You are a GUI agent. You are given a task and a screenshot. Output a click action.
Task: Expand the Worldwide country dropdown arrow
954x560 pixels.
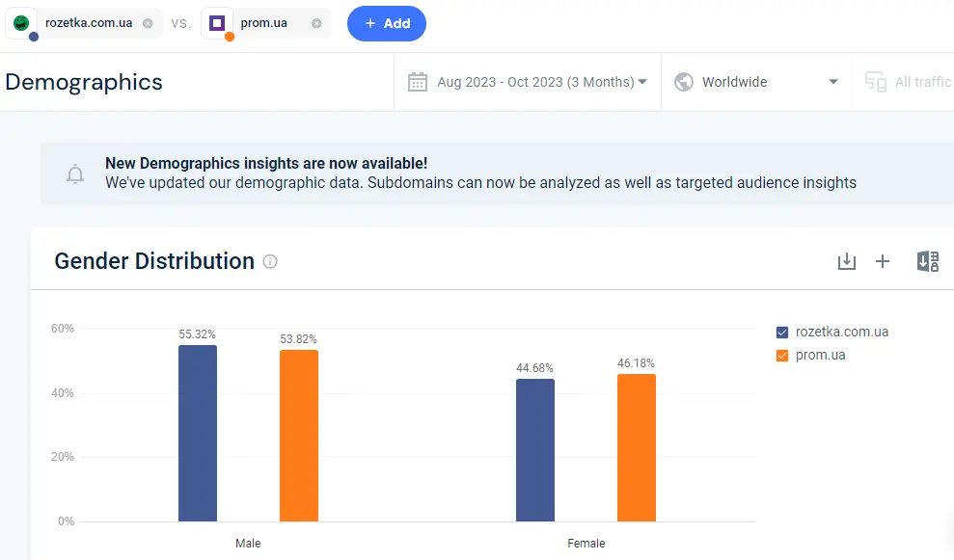833,82
